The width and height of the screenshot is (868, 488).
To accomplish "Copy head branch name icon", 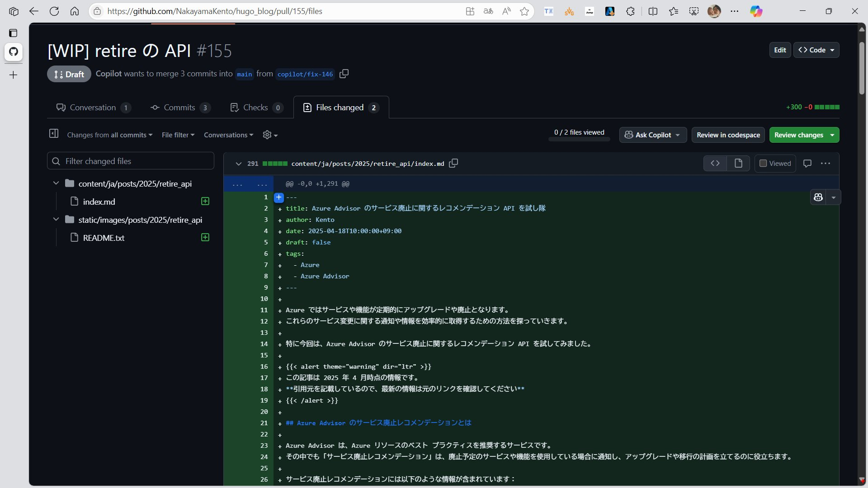I will [344, 74].
